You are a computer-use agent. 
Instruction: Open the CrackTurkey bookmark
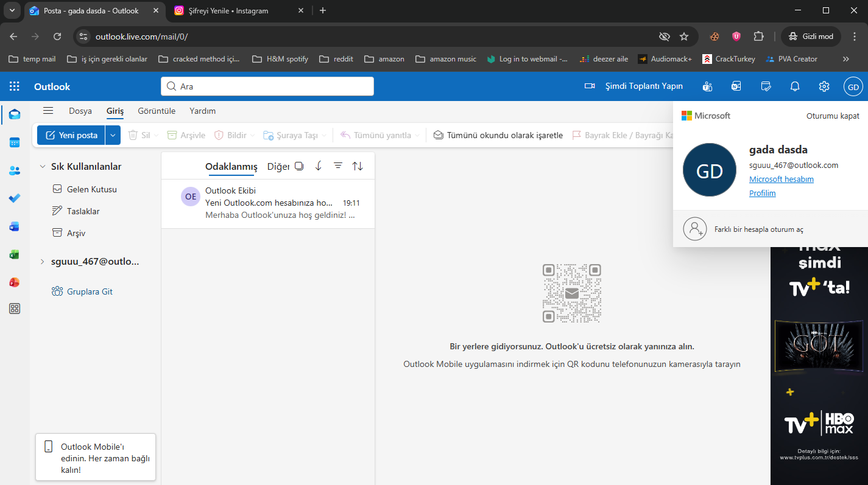(729, 59)
